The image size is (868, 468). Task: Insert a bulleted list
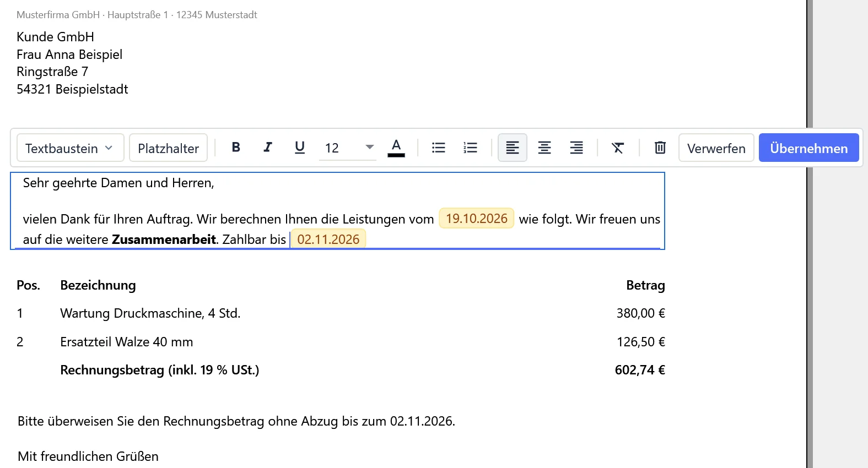click(439, 148)
